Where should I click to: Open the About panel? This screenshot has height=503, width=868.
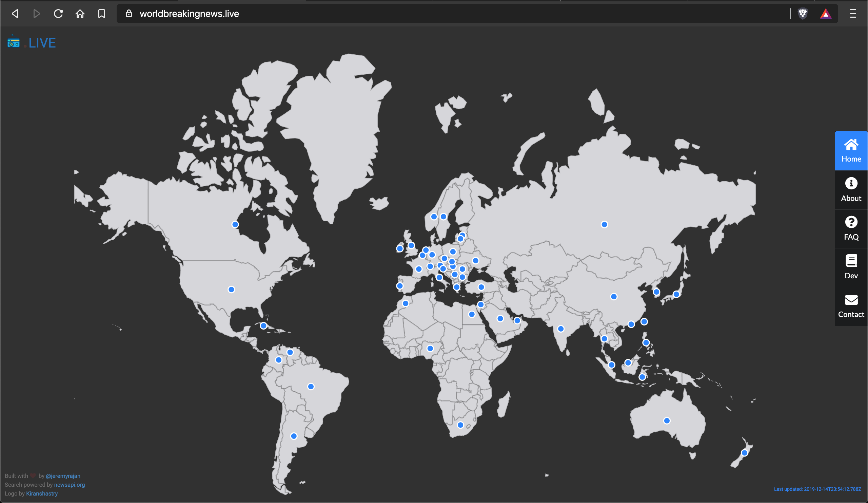(850, 190)
